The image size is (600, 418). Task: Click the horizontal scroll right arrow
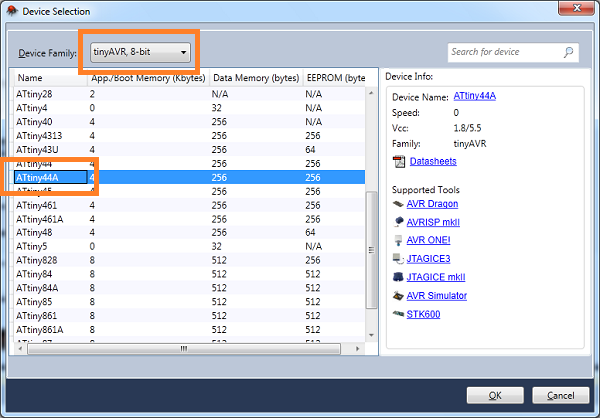(x=357, y=349)
